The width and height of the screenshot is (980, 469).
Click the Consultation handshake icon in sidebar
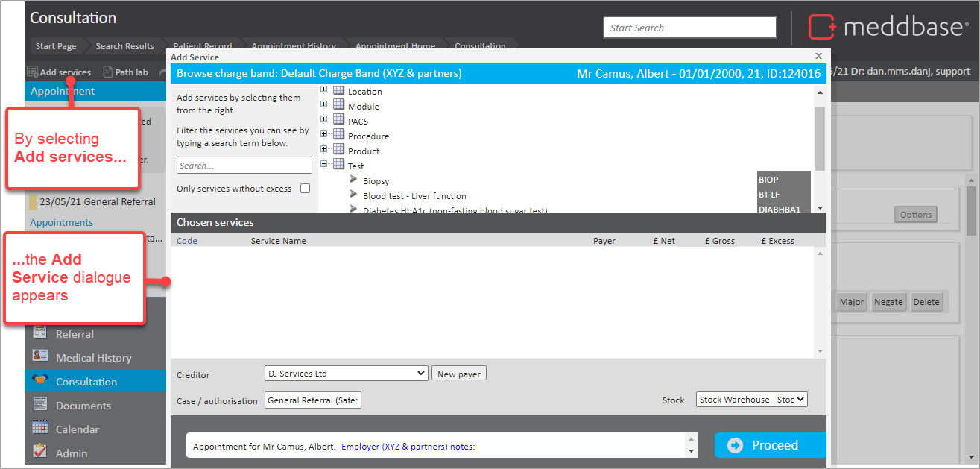[40, 381]
